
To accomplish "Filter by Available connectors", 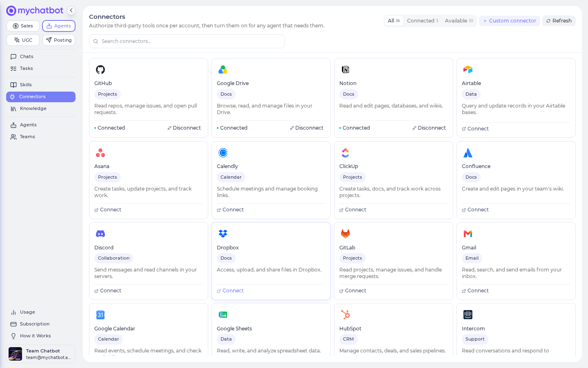I will (x=459, y=21).
